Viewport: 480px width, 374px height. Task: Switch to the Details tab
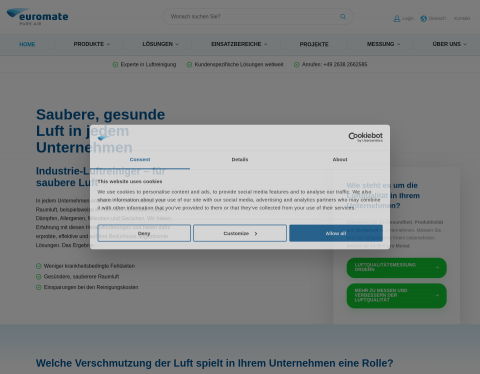[x=240, y=160]
